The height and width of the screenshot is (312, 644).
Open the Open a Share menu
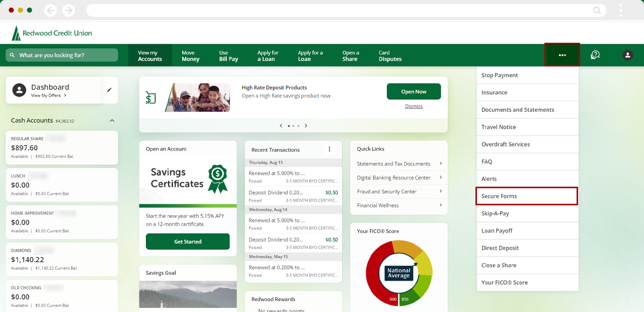(x=351, y=55)
